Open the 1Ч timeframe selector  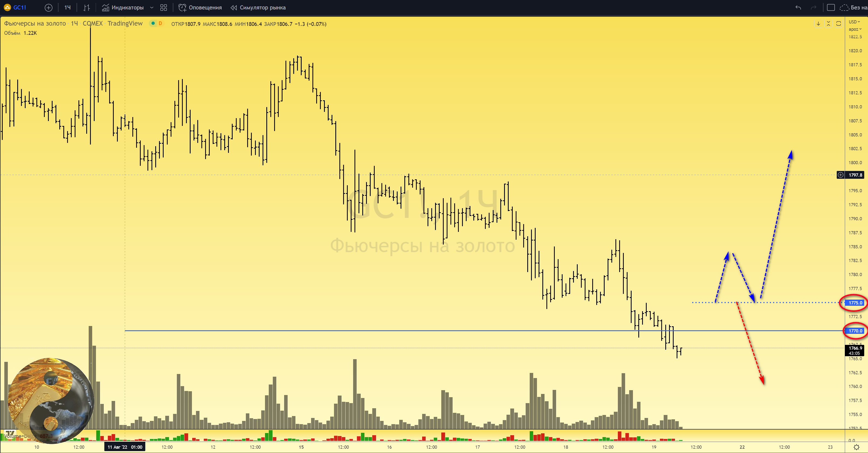67,8
